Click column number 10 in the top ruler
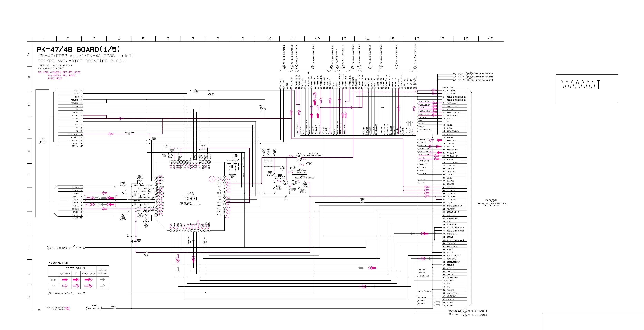This screenshot has width=644, height=330. click(269, 39)
